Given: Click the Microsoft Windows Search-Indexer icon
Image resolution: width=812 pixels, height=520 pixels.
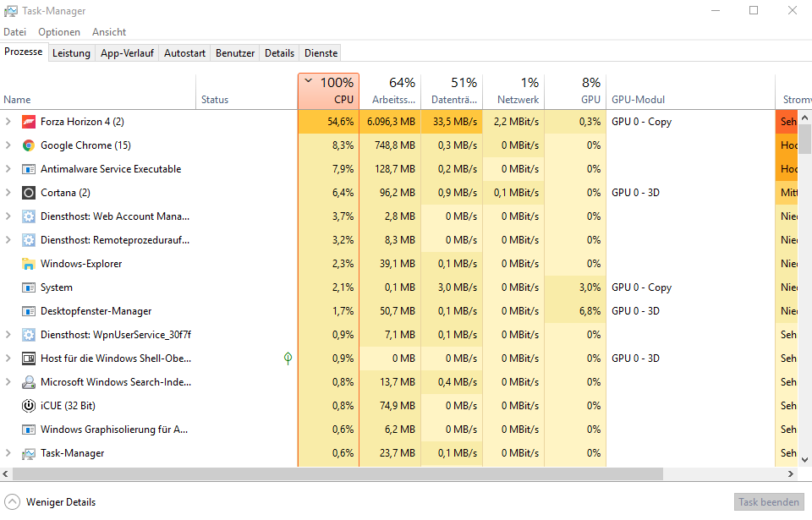Looking at the screenshot, I should (x=29, y=382).
